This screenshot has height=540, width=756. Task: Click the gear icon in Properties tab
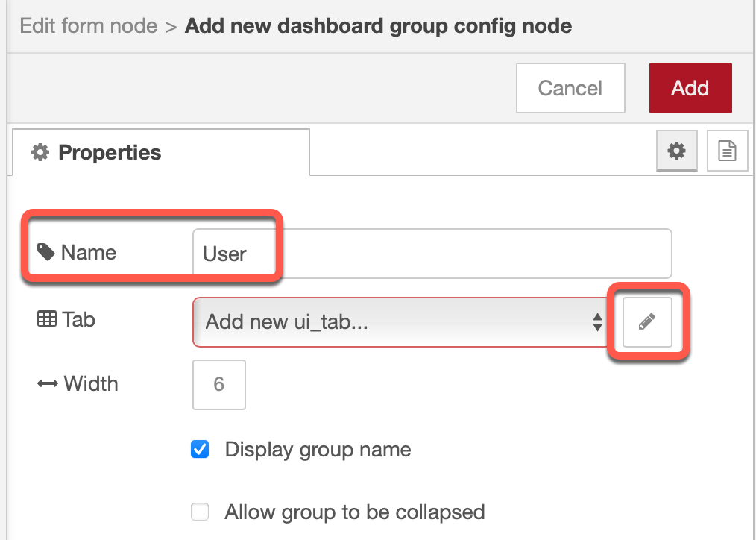tap(40, 152)
